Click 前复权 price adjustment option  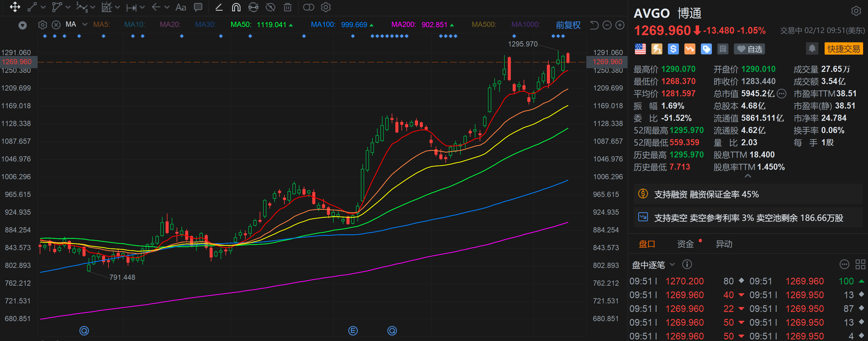click(x=568, y=25)
